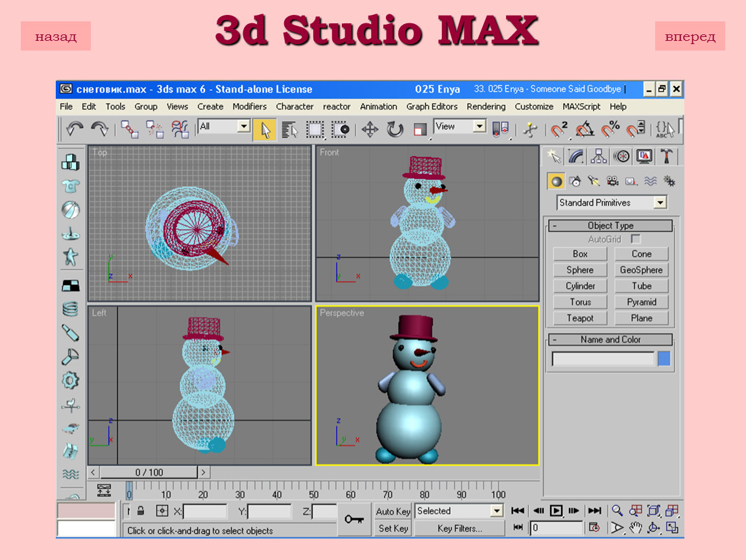This screenshot has height=560, width=746.
Task: Collapse the Name and Color rollout
Action: 610,340
